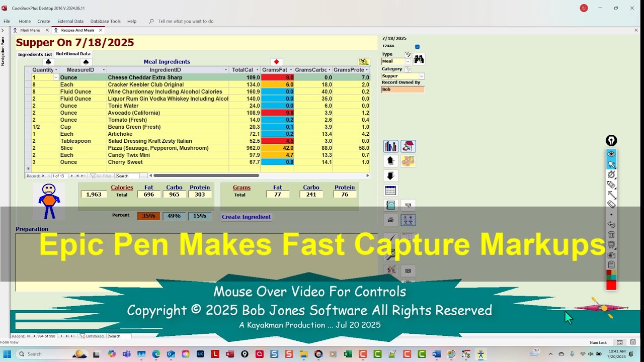The width and height of the screenshot is (644, 362).
Task: Select the Epic Pen arrow line tool
Action: pos(611,195)
